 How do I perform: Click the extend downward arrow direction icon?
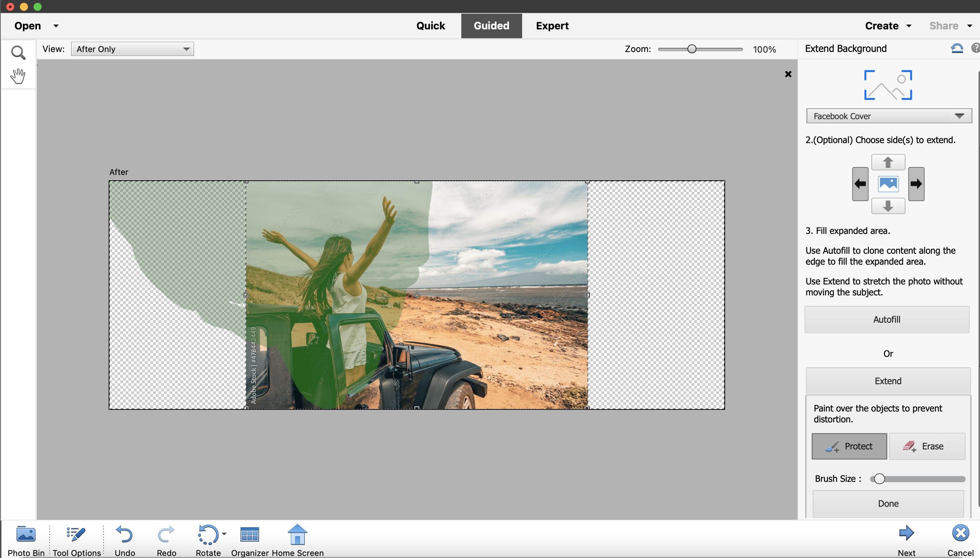887,205
